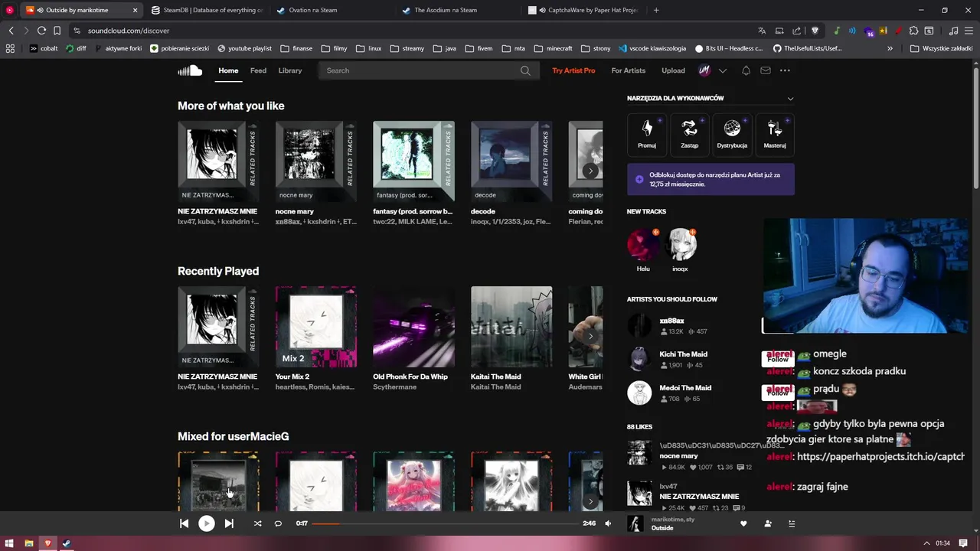Show next items in More of what you like
This screenshot has width=980, height=551.
pyautogui.click(x=590, y=171)
